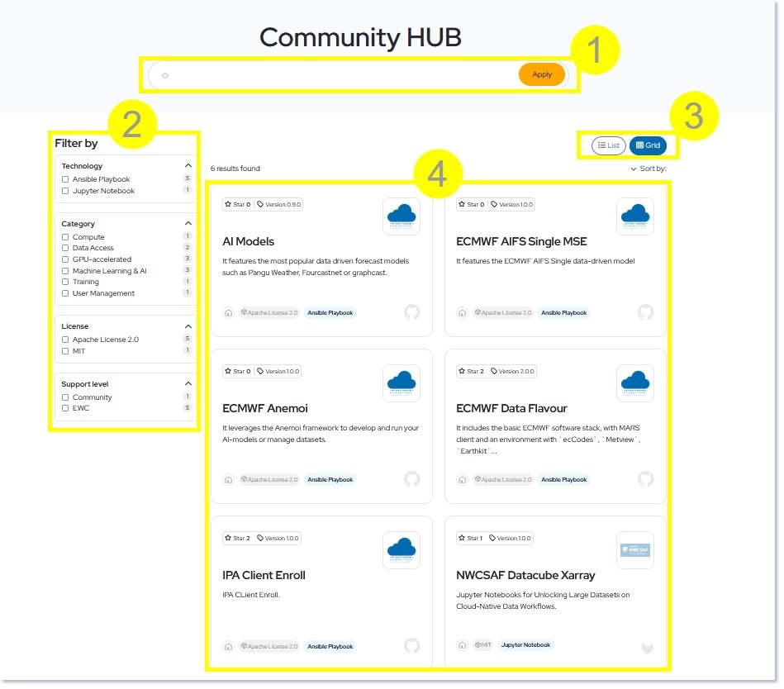Open the Sort by dropdown
Viewport: 784px width, 689px height.
tap(649, 169)
